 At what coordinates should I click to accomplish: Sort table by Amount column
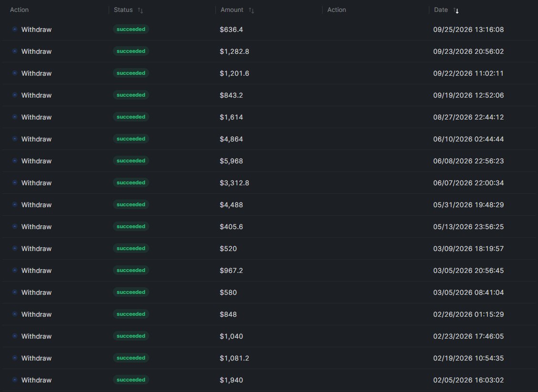(x=252, y=10)
